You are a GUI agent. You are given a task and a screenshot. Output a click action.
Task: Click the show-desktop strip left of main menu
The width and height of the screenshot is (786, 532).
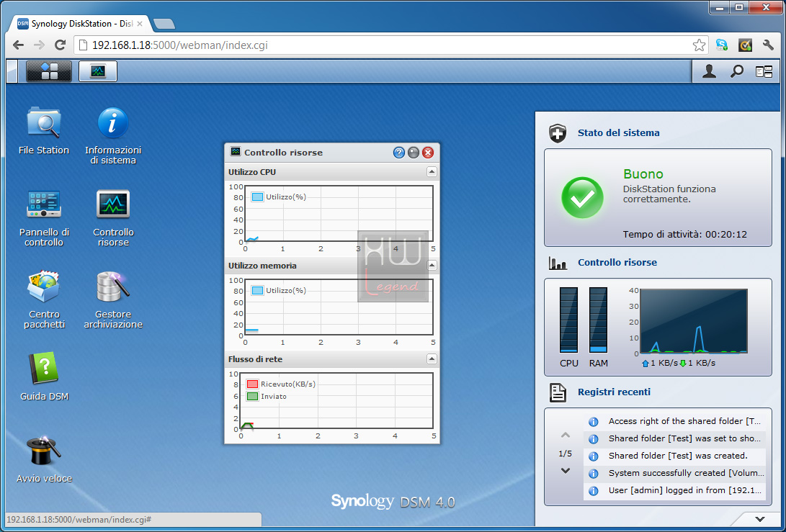12,71
